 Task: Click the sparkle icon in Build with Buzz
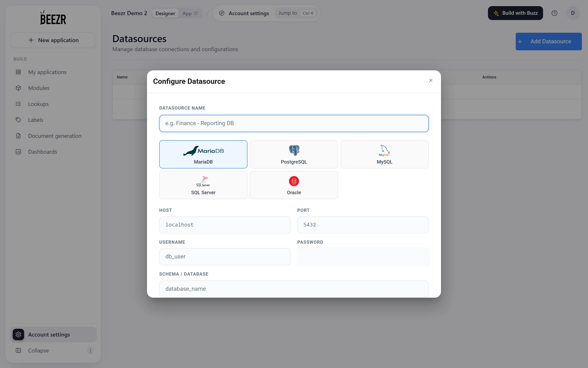(496, 13)
